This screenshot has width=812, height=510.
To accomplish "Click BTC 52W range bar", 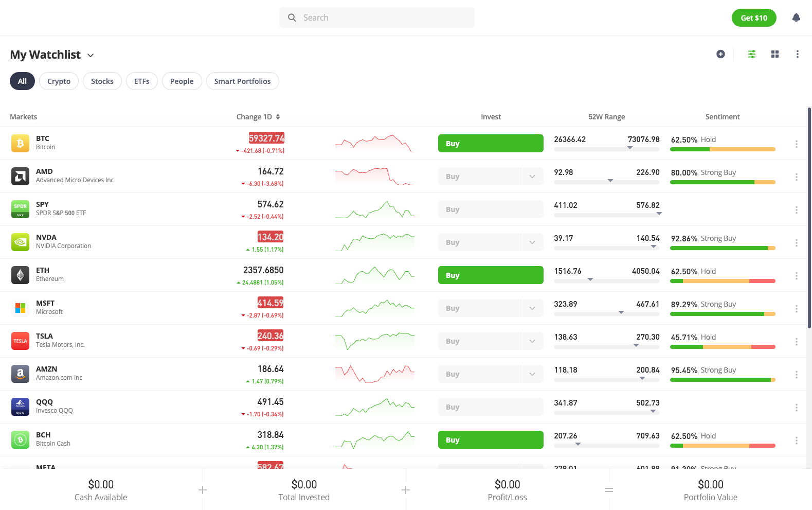I will [x=607, y=149].
